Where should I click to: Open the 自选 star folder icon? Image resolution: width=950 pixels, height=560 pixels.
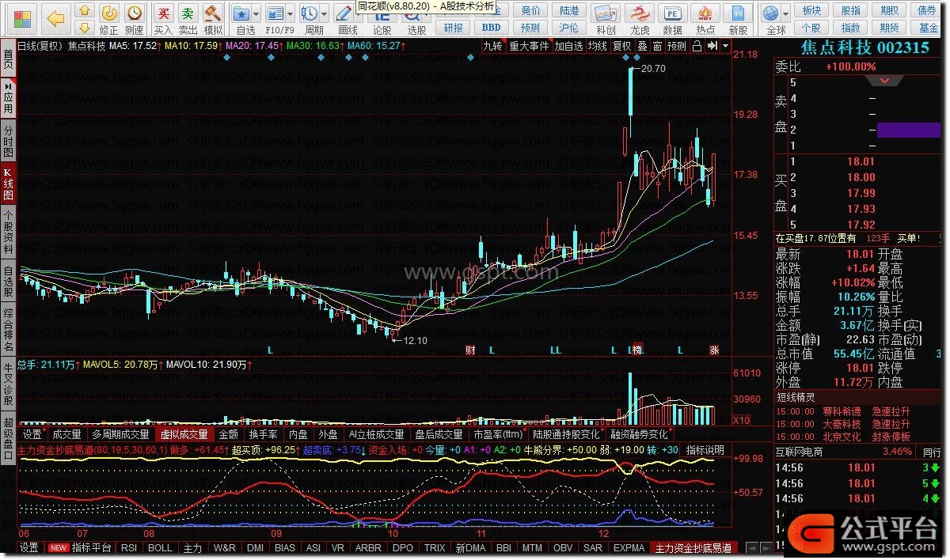point(242,13)
